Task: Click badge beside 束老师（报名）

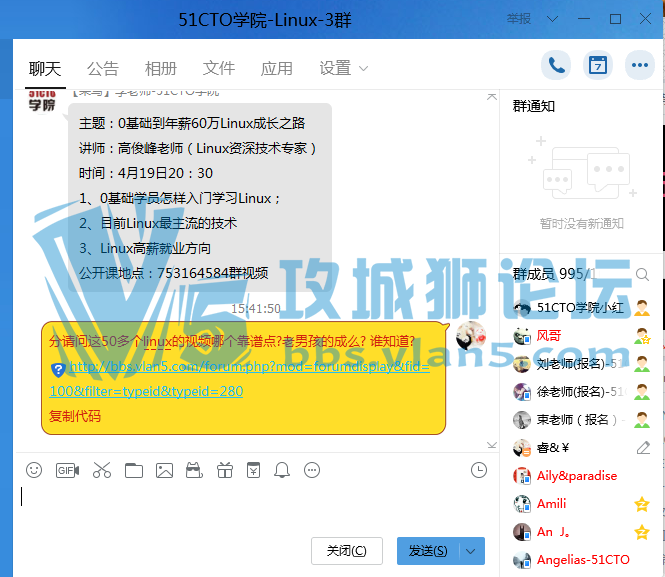Action: pyautogui.click(x=642, y=420)
